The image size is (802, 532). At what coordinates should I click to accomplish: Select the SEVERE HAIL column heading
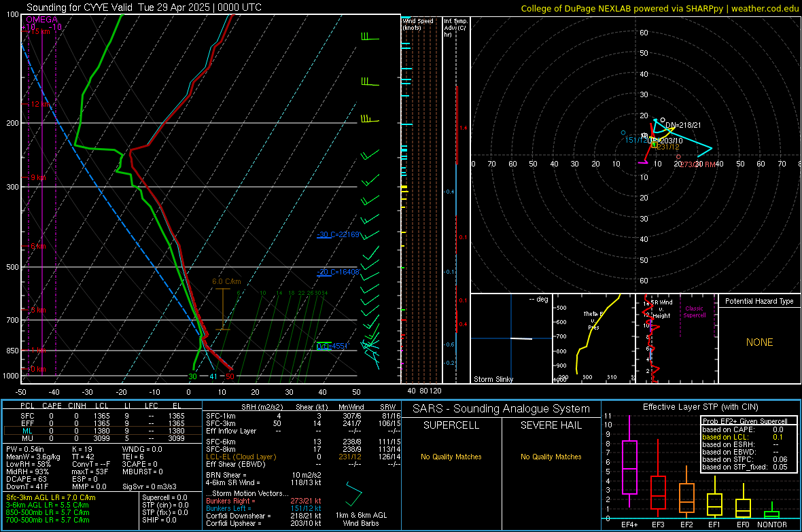click(x=551, y=425)
